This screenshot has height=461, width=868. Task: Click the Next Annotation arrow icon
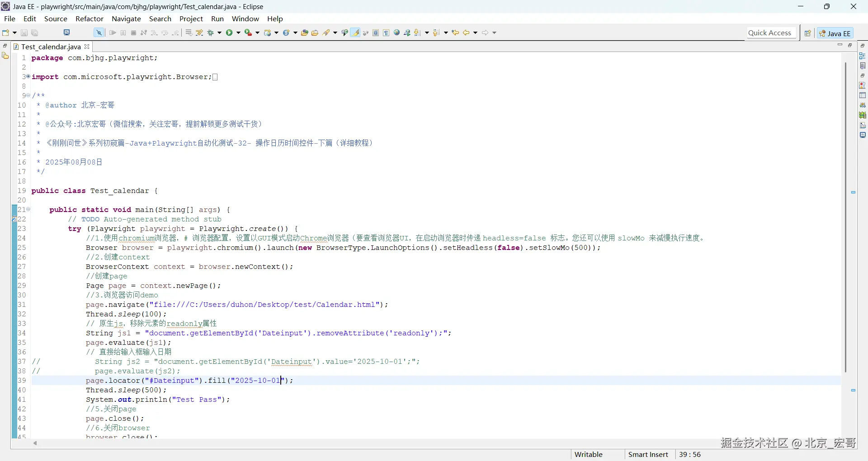(417, 33)
